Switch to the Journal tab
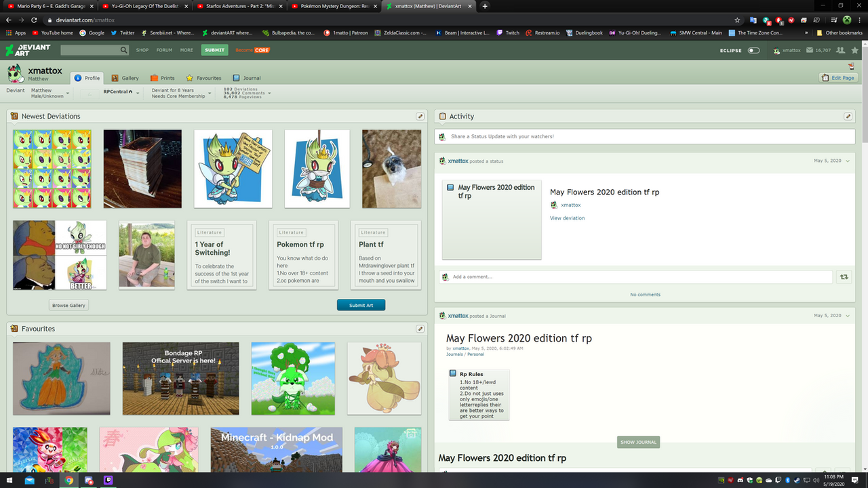The height and width of the screenshot is (488, 868). click(x=247, y=78)
